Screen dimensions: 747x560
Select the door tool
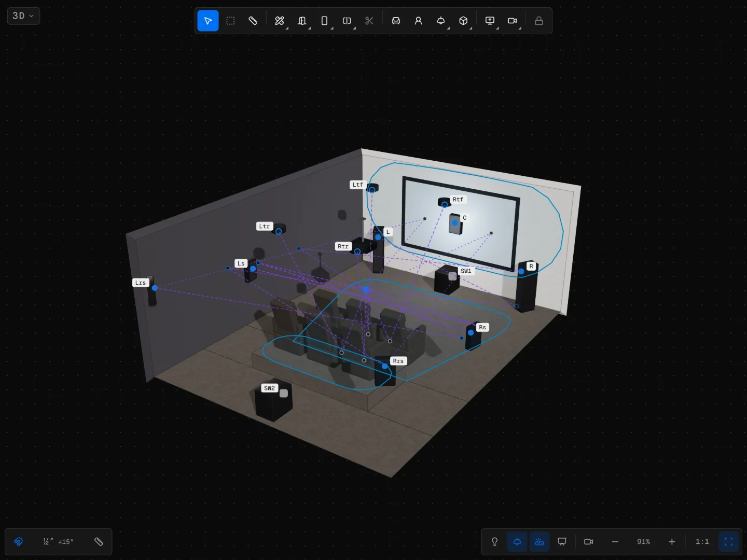coord(302,21)
